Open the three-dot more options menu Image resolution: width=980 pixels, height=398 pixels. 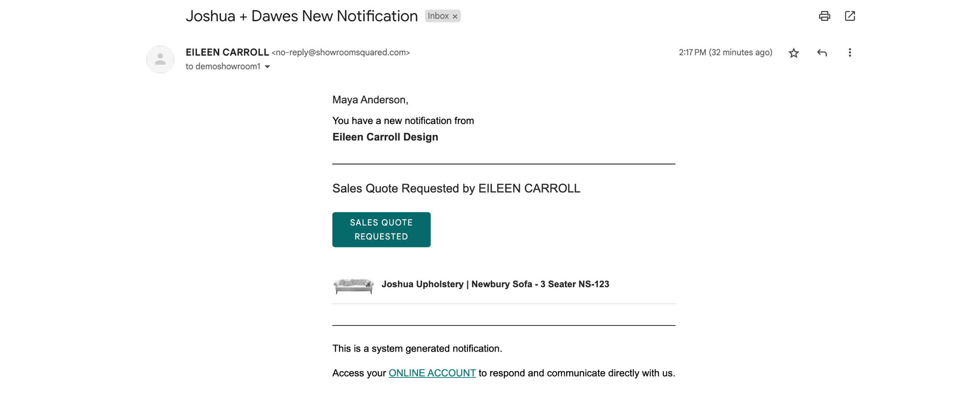point(850,53)
